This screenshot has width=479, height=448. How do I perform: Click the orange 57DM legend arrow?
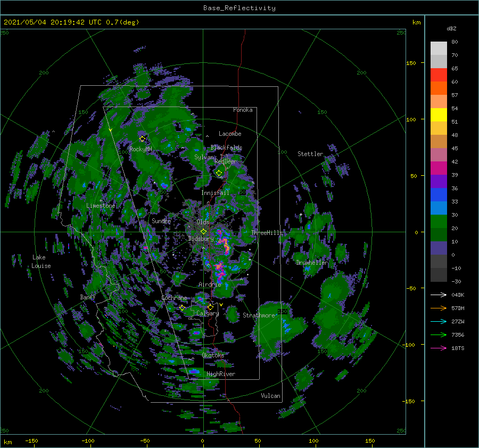point(439,308)
